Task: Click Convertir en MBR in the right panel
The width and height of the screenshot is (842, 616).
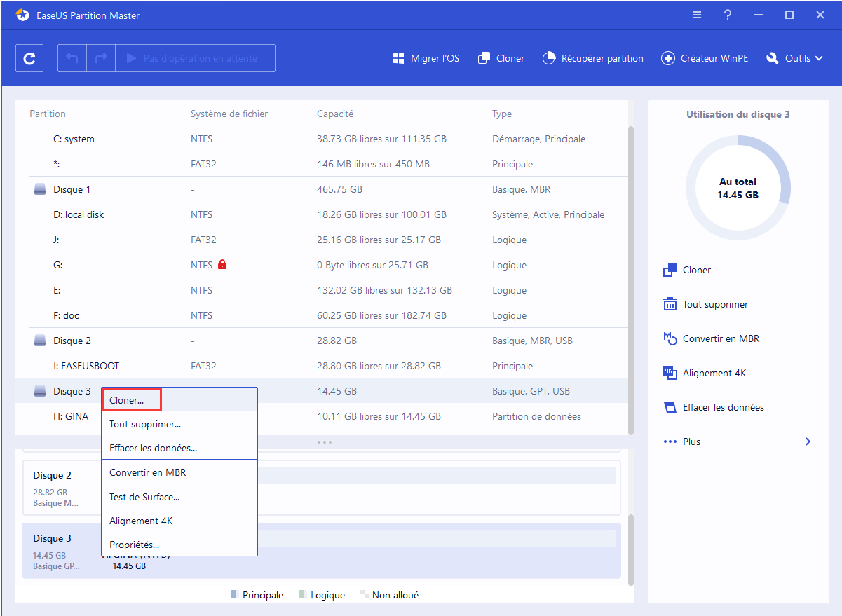Action: click(x=711, y=338)
